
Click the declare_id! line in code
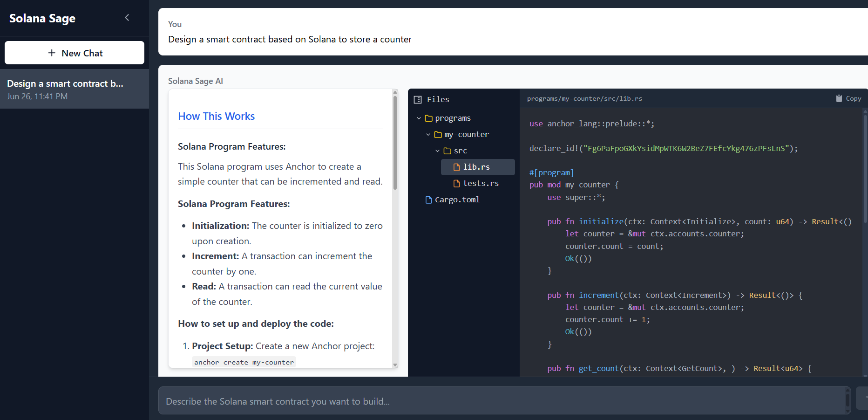664,148
